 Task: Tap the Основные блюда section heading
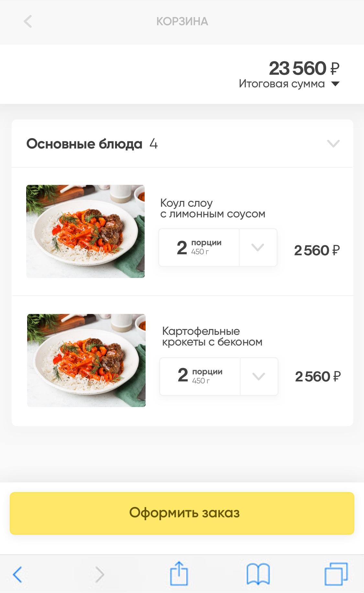coord(84,144)
